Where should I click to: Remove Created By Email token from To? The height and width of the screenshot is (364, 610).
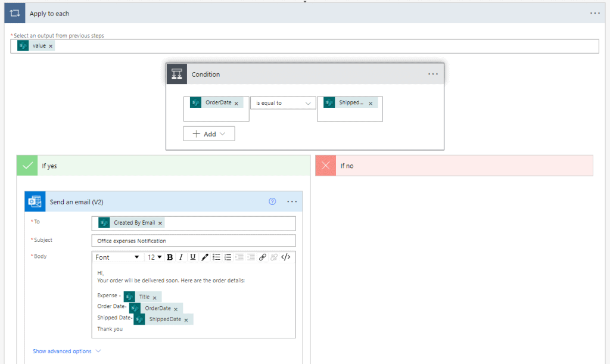click(160, 223)
